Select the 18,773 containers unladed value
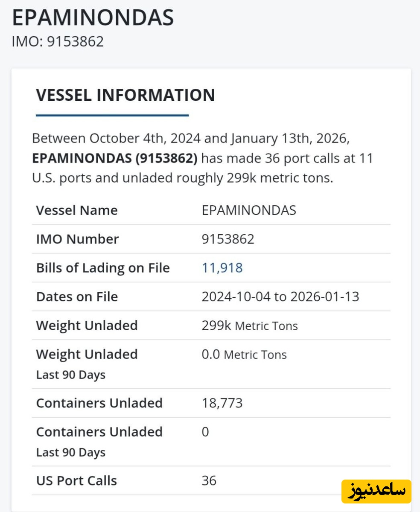Screen dimensions: 420x512 [222, 403]
